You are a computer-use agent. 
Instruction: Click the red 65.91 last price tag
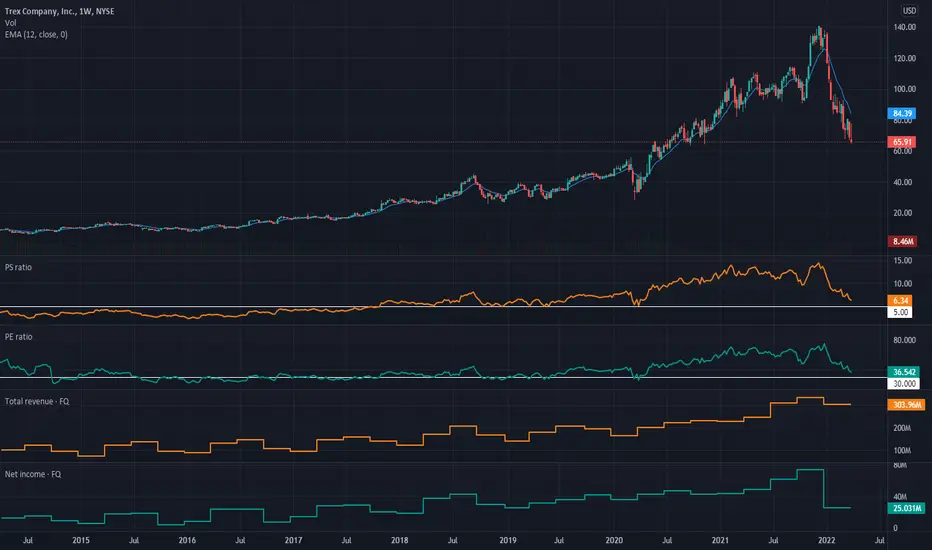[902, 143]
